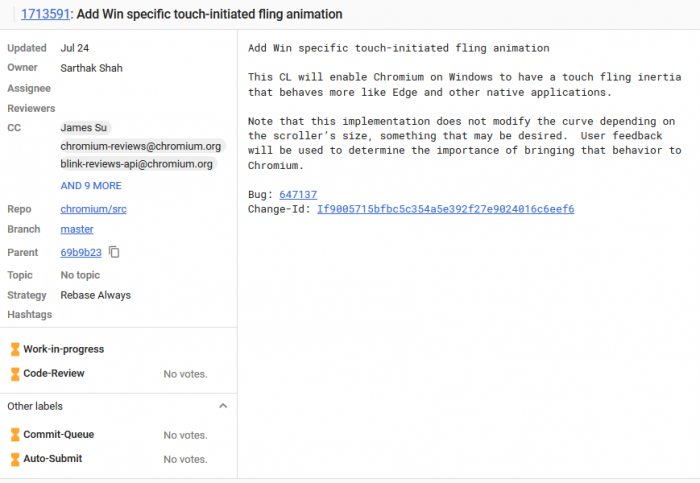Image resolution: width=700 pixels, height=483 pixels.
Task: Click owner Sarthak Shah
Action: point(92,68)
